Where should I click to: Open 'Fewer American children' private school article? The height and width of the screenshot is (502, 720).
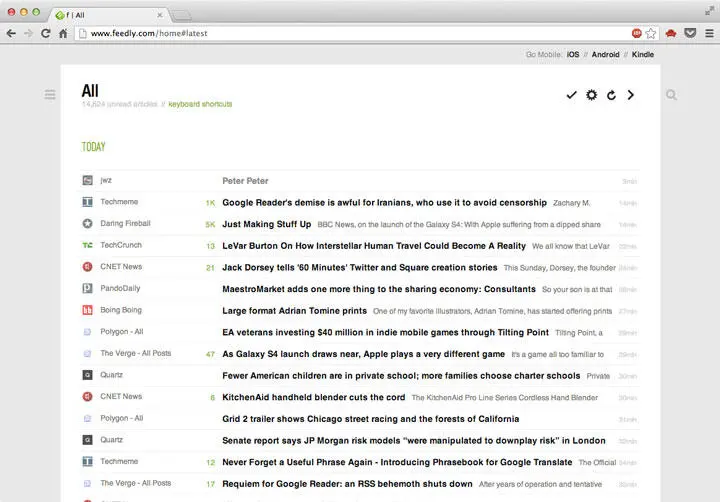tap(401, 375)
